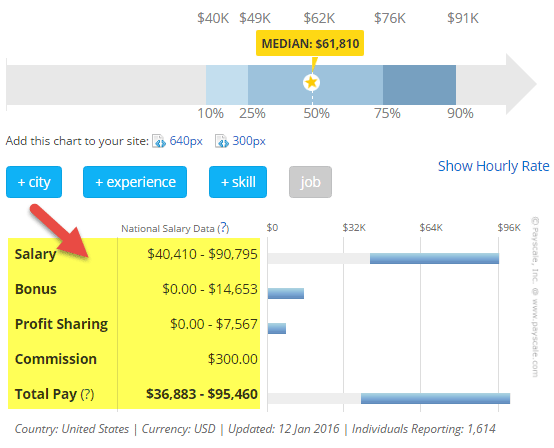554x448 pixels.
Task: Click the 10%–25% light blue percentile segment
Action: [x=227, y=85]
